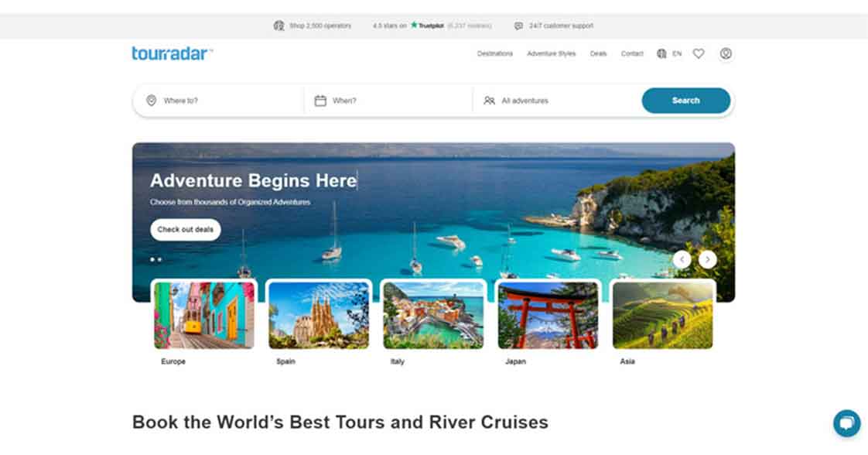Open the When? date picker
Screen dimensions: 868x455
tap(388, 101)
